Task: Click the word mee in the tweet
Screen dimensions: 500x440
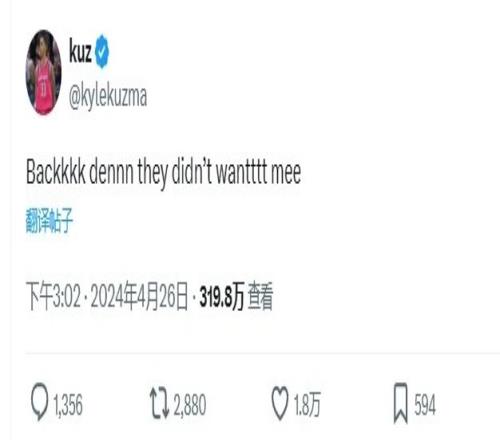Action: [286, 172]
